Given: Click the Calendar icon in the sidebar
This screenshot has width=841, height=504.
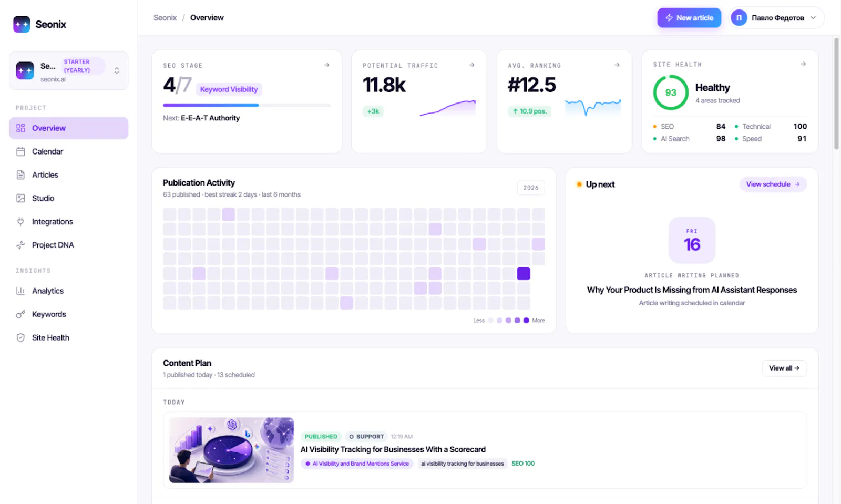Looking at the screenshot, I should click(x=20, y=151).
